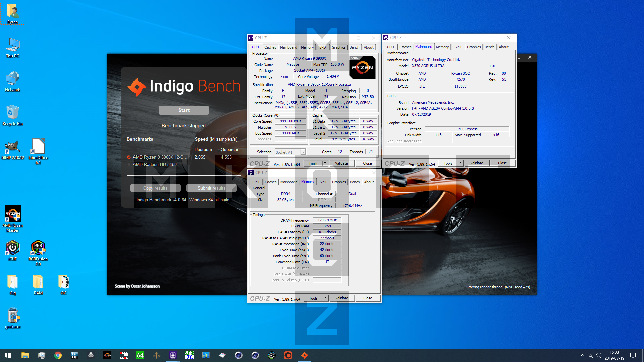Click Submit results in Indigo Bench
The width and height of the screenshot is (644, 362).
point(212,188)
